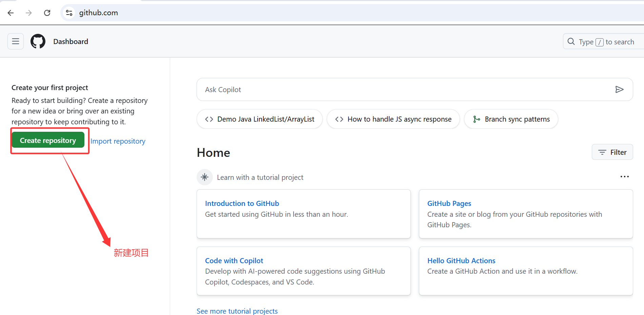The width and height of the screenshot is (644, 315).
Task: Go back with browser back arrow
Action: (x=11, y=13)
